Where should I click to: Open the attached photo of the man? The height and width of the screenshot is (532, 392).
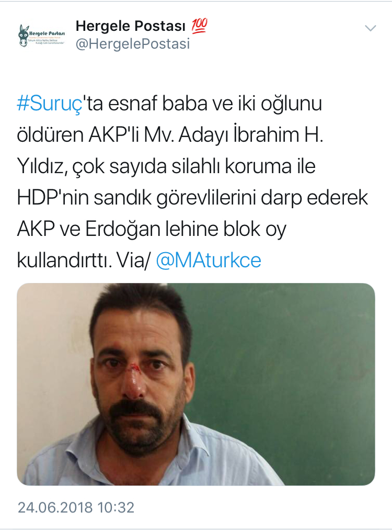click(x=196, y=384)
